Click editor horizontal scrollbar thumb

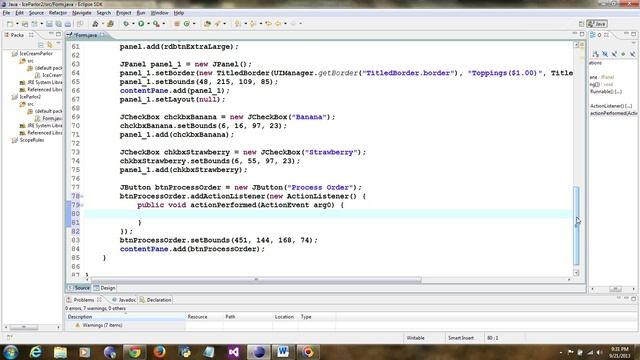coord(256,280)
